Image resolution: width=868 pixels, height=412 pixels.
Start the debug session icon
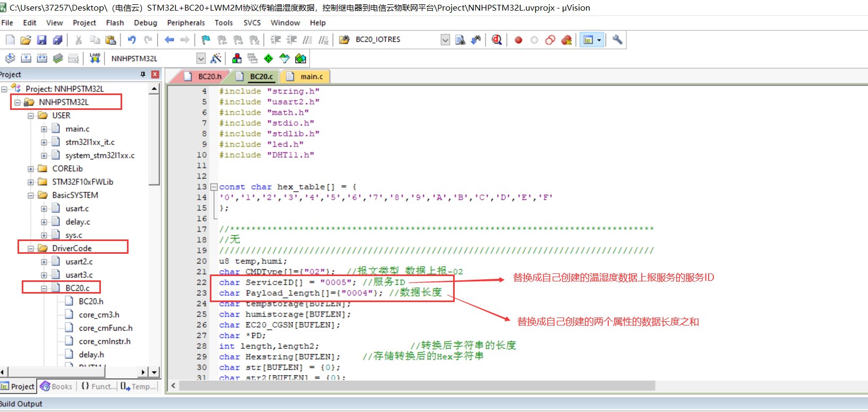pos(497,40)
